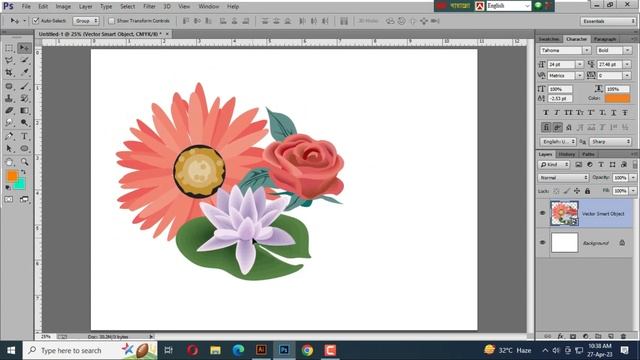Open the Windows Start menu
Screen dimensions: 640x360
(11, 350)
